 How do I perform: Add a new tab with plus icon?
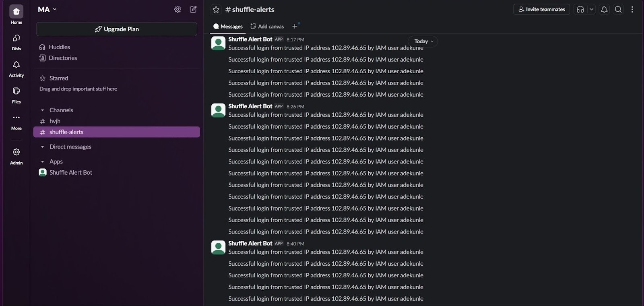tap(295, 26)
